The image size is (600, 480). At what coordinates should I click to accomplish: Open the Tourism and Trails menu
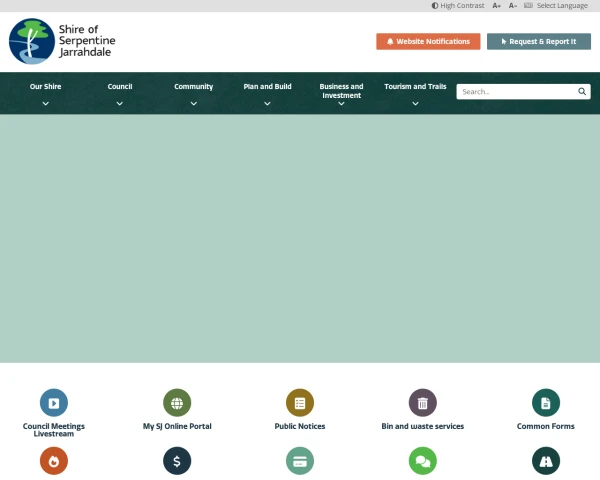click(x=415, y=87)
